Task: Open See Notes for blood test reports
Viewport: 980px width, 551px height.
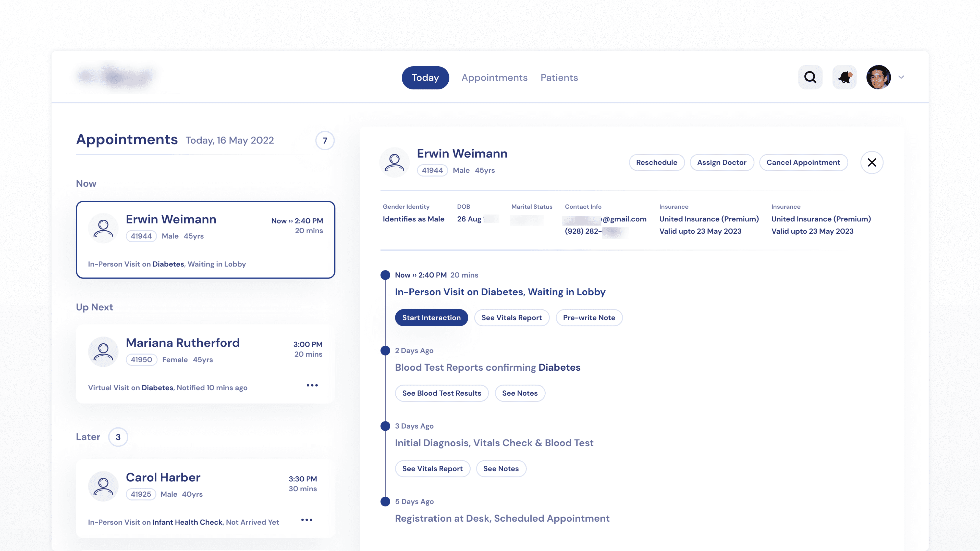Action: point(520,393)
